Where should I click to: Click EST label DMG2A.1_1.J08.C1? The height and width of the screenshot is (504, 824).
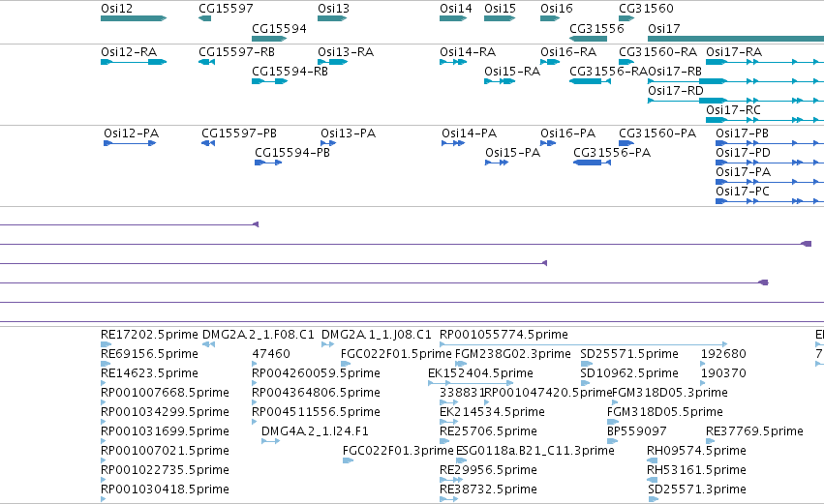click(376, 335)
